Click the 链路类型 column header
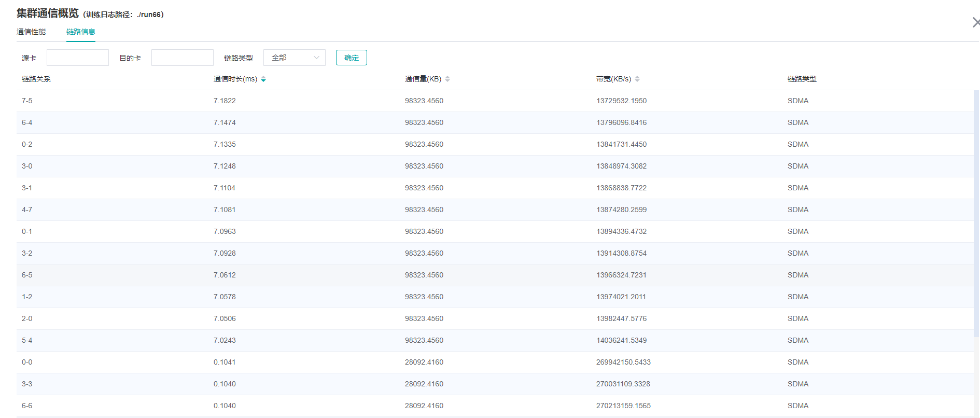This screenshot has height=418, width=980. [802, 79]
